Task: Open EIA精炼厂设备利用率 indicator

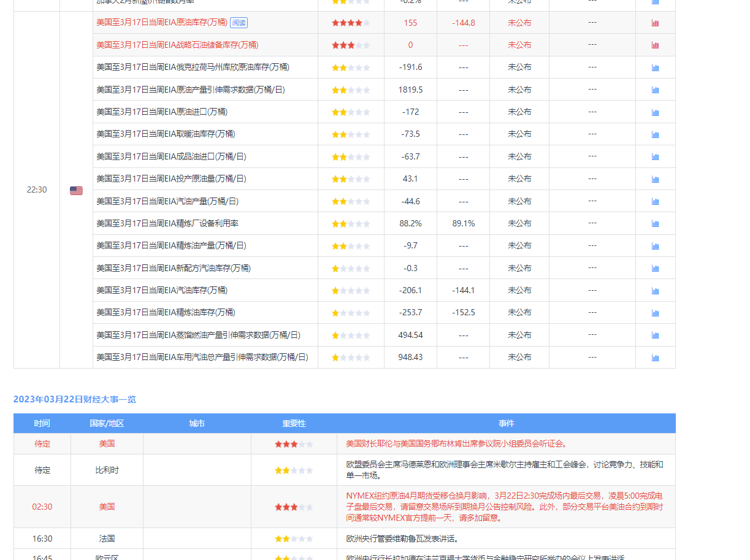Action: click(x=167, y=223)
